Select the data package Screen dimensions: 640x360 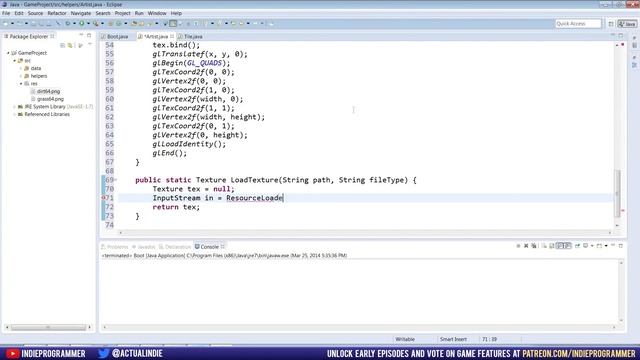click(x=36, y=69)
